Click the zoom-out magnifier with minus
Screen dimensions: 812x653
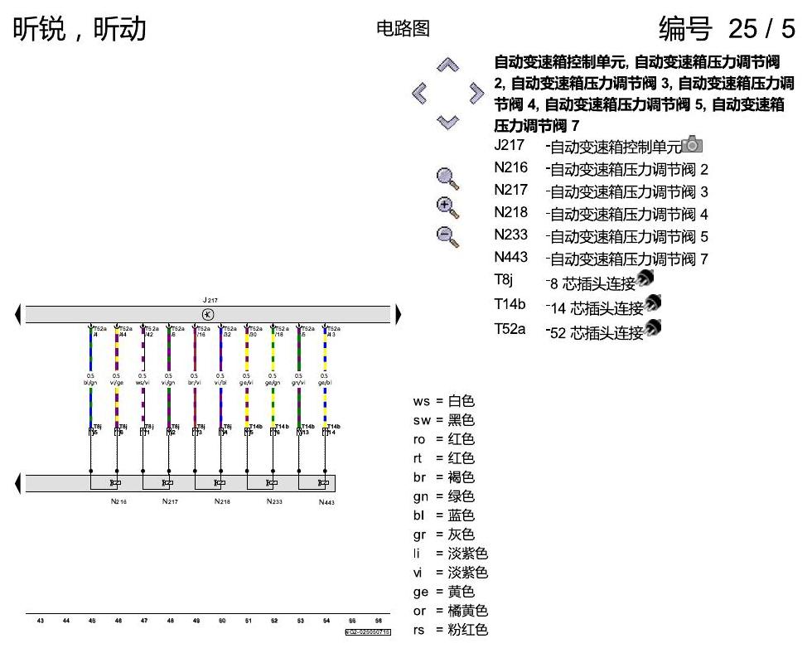(447, 237)
